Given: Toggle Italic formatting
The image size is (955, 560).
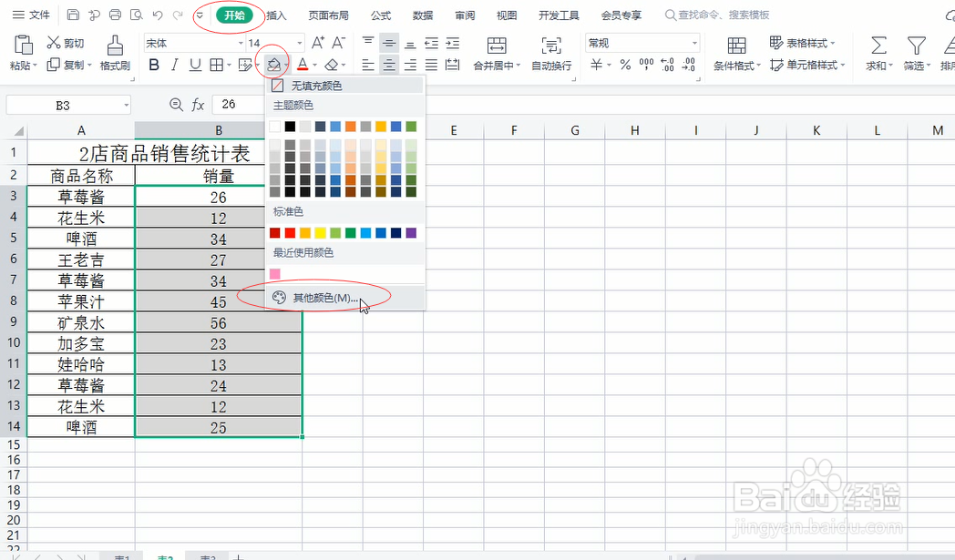Looking at the screenshot, I should (174, 65).
